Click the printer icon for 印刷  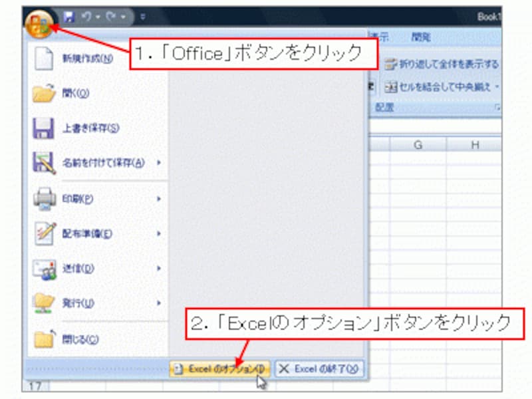click(45, 198)
